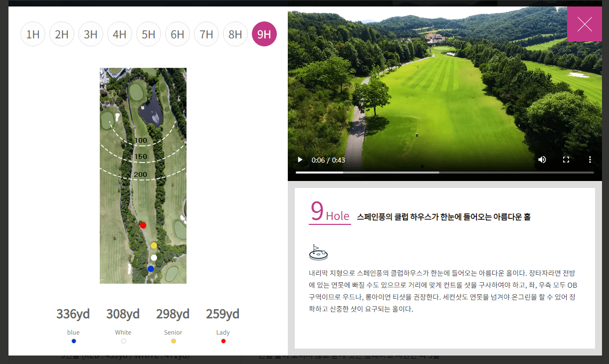The width and height of the screenshot is (609, 364).
Task: Open the video options kebab menu
Action: (590, 159)
